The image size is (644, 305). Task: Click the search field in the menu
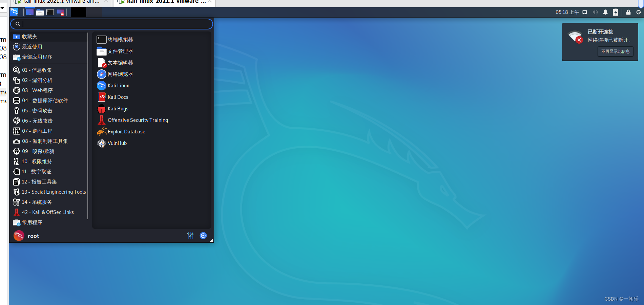[111, 24]
